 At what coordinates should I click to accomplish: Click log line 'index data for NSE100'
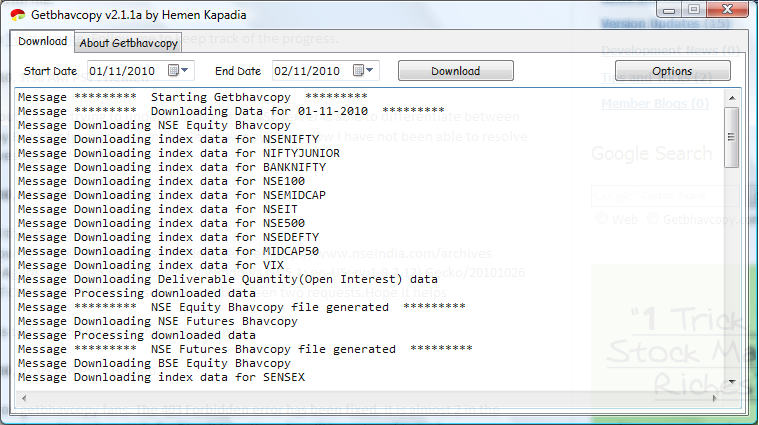pyautogui.click(x=161, y=182)
